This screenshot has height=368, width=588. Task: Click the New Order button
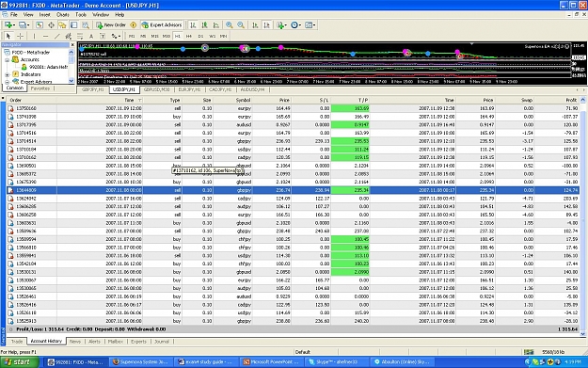click(x=111, y=25)
